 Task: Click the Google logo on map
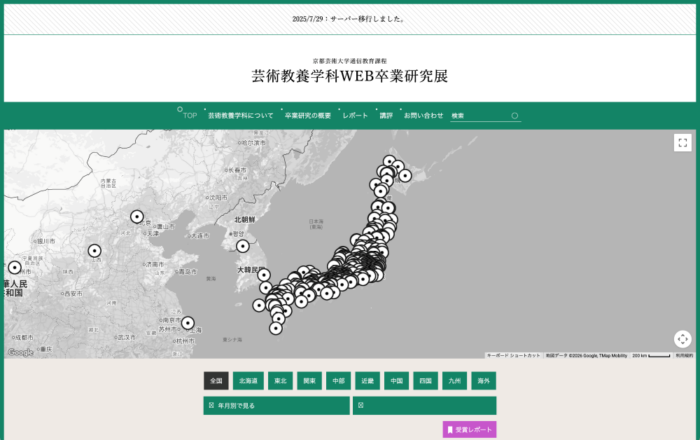click(x=21, y=352)
